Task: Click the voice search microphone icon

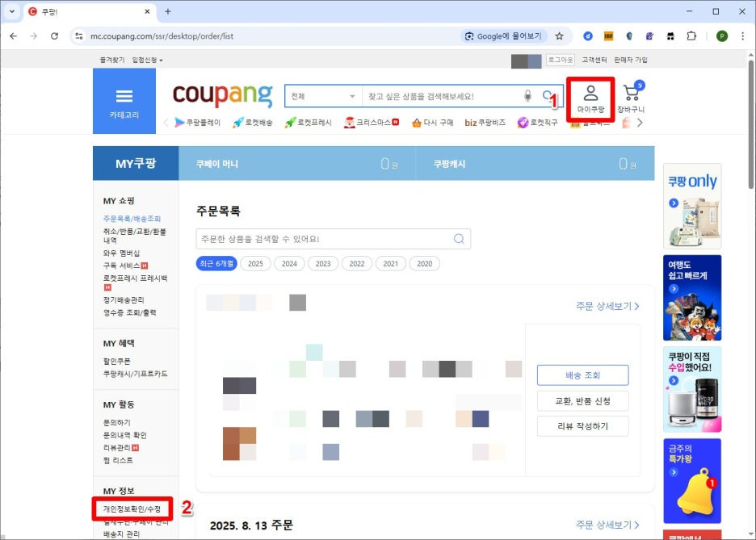Action: click(528, 96)
